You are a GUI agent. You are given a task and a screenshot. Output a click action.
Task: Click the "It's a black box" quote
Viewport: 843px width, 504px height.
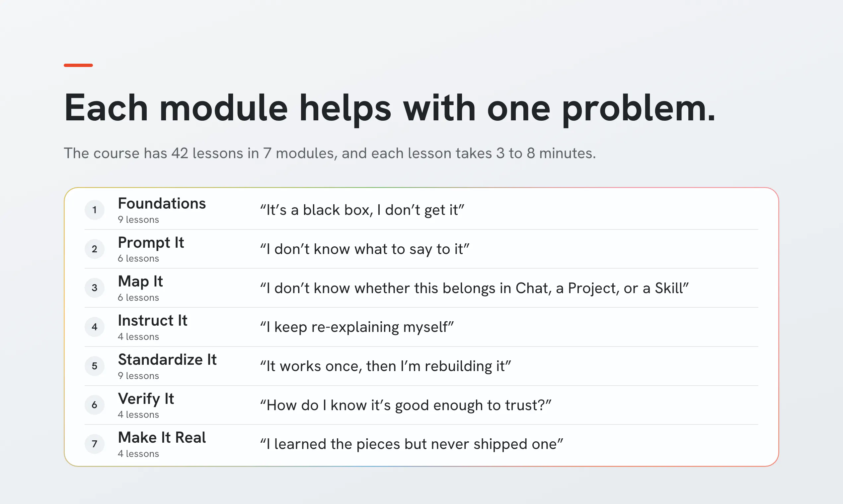tap(362, 210)
